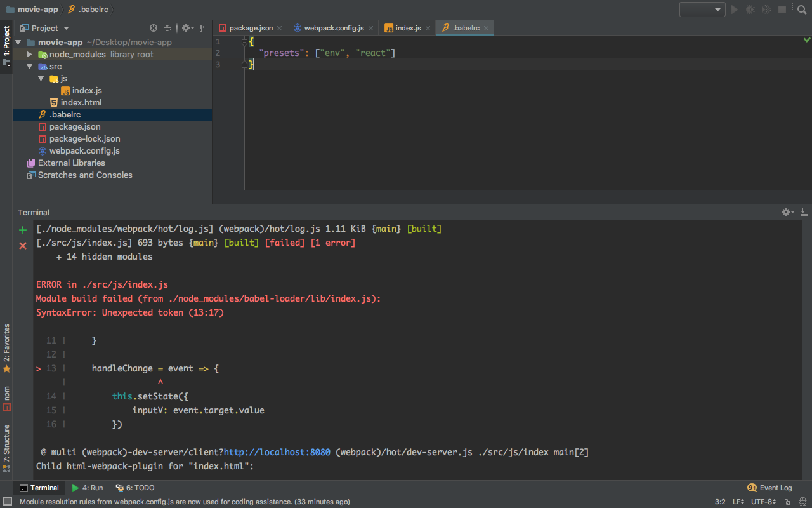Viewport: 812px width, 508px height.
Task: Click the Scroll from Source target icon
Action: tap(153, 28)
